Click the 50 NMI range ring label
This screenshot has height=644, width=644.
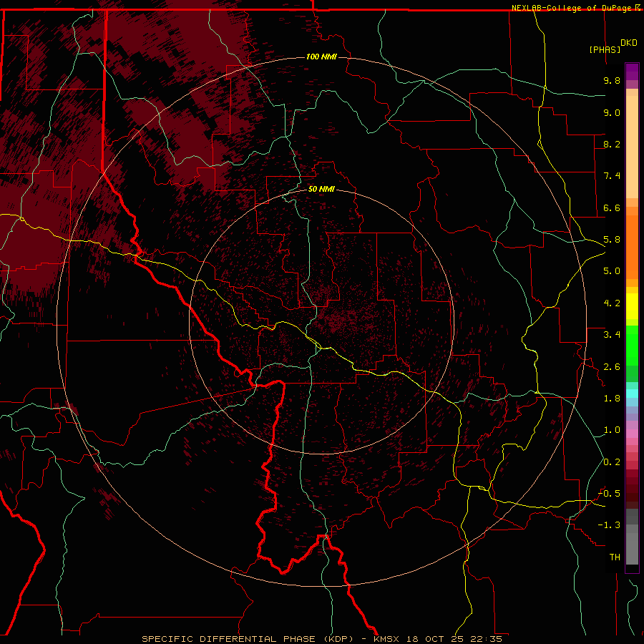pos(321,189)
